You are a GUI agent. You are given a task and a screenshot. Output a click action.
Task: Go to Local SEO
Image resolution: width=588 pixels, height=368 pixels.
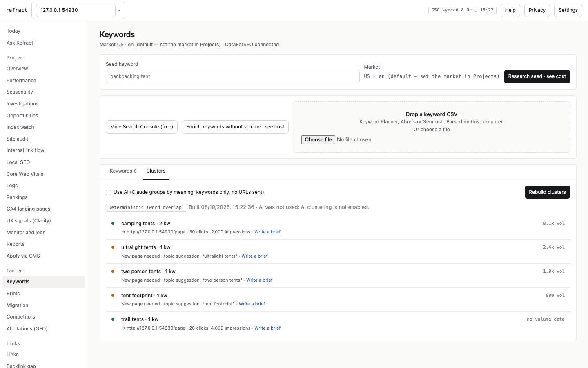(44, 162)
